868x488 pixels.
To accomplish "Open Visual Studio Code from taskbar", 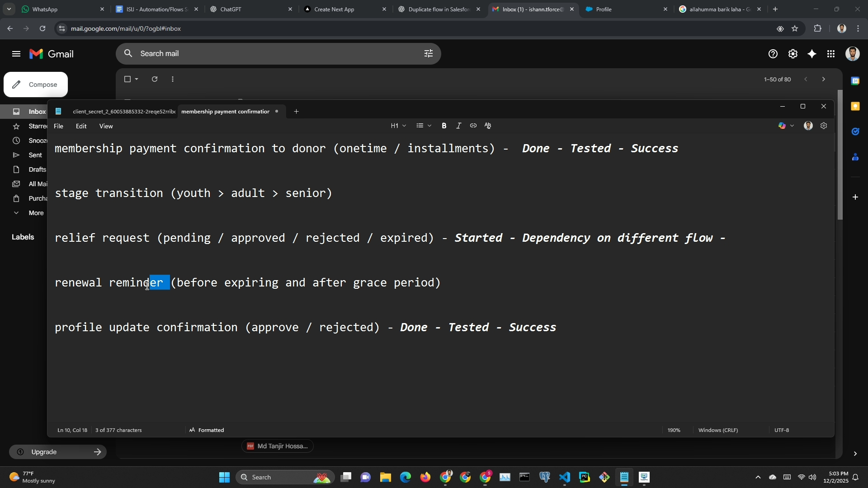I will pos(565,477).
